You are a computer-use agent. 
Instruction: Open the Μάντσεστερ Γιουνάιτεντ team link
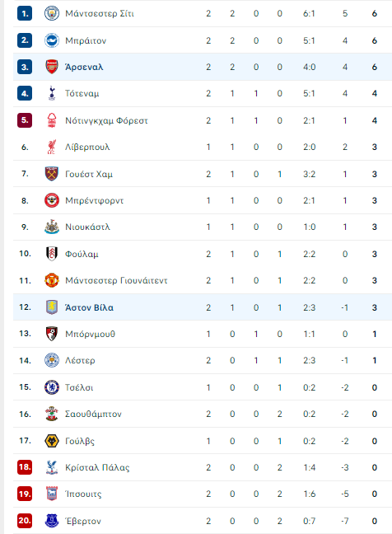[x=116, y=280]
